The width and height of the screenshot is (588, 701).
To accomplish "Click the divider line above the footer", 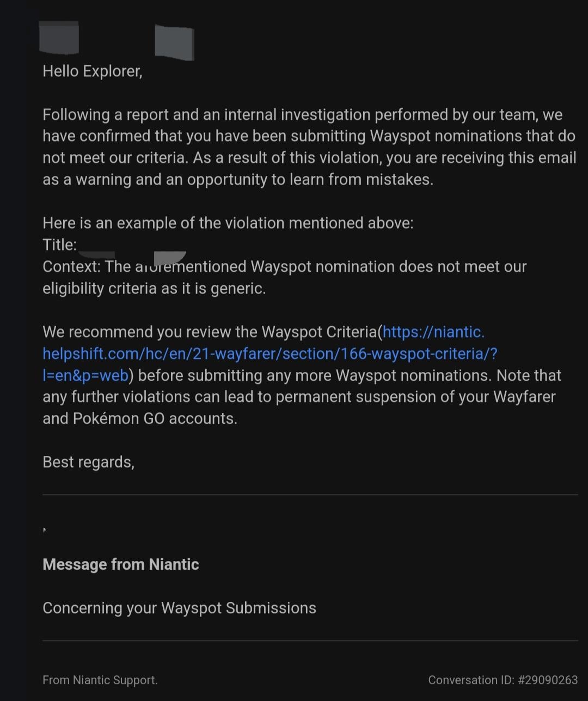I will pyautogui.click(x=310, y=641).
